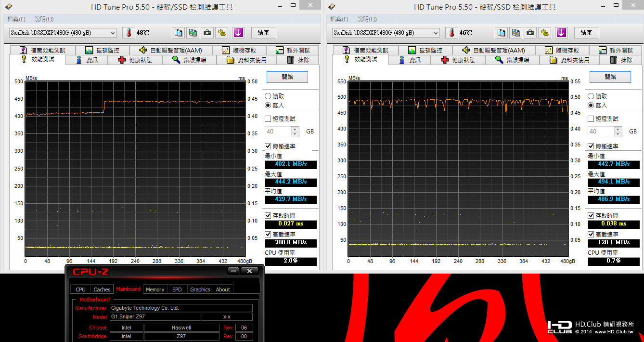Open 抹除 tab in 46℃ window
The height and width of the screenshot is (342, 644).
coord(621,60)
